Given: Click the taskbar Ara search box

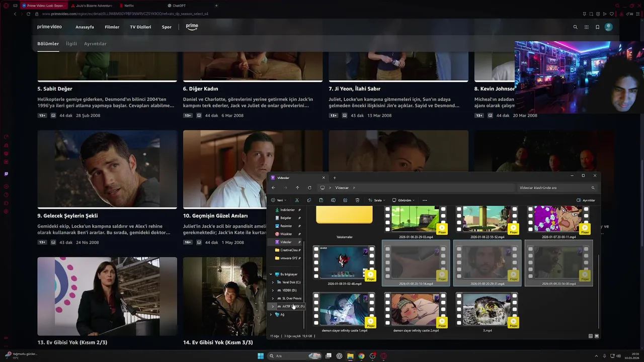Looking at the screenshot, I should pyautogui.click(x=294, y=356).
